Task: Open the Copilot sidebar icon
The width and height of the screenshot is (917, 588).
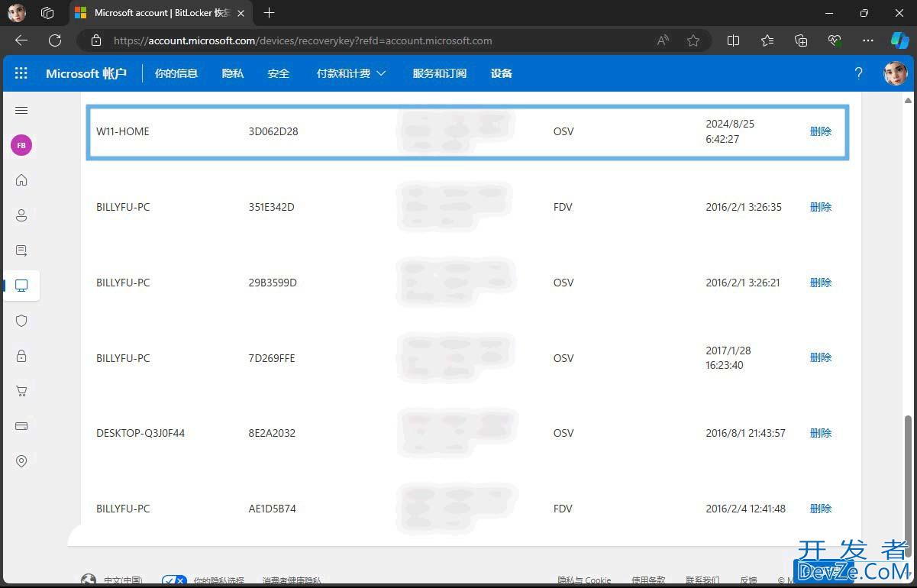Action: click(x=900, y=40)
